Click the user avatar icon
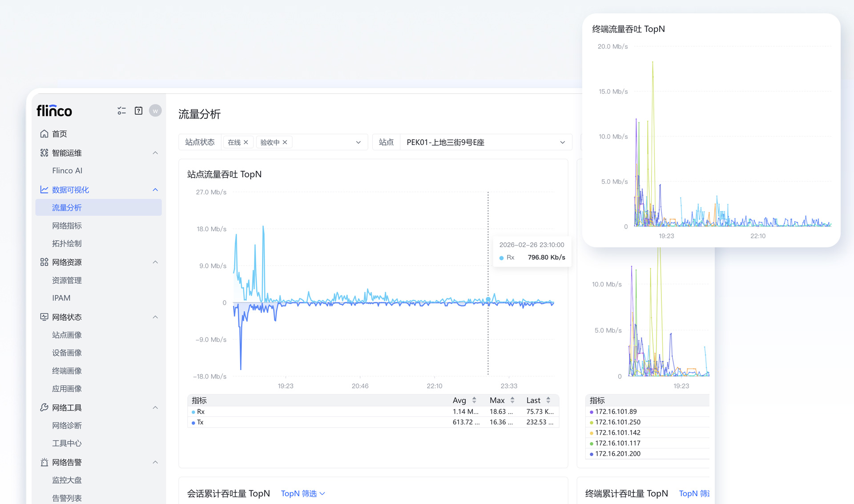The image size is (854, 504). [x=155, y=111]
